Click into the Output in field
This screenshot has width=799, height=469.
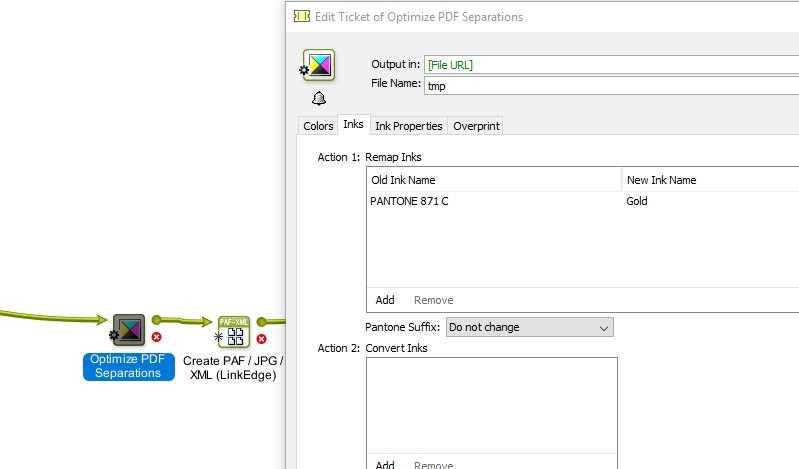click(x=611, y=65)
